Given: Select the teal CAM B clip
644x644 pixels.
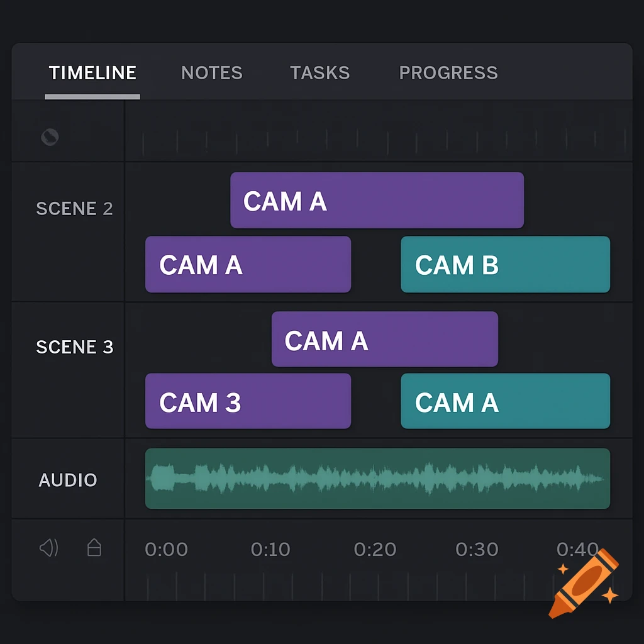Looking at the screenshot, I should pos(505,265).
